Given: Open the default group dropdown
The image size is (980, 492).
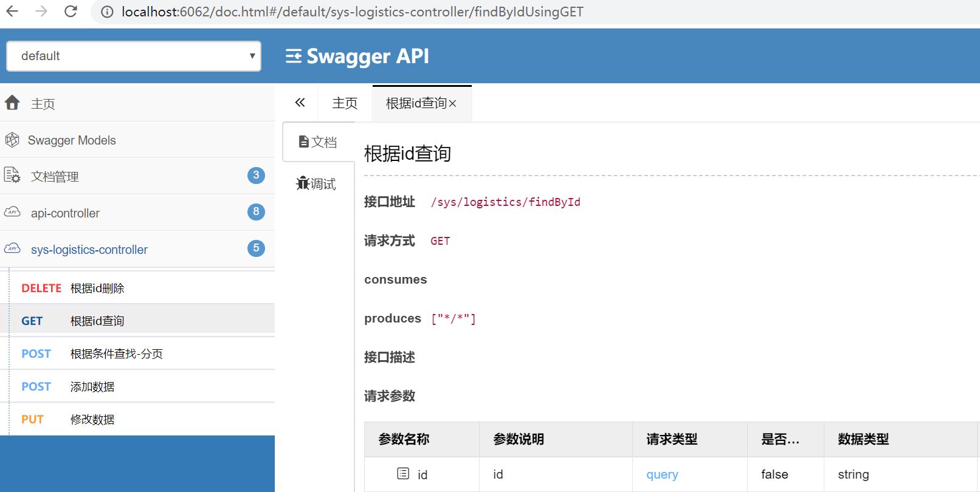Looking at the screenshot, I should click(134, 56).
